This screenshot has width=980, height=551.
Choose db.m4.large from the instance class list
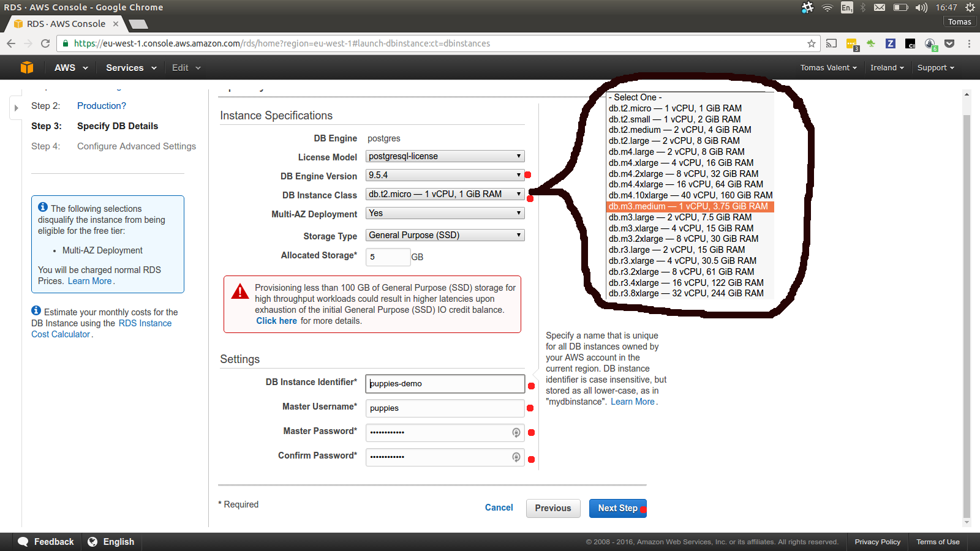690,152
